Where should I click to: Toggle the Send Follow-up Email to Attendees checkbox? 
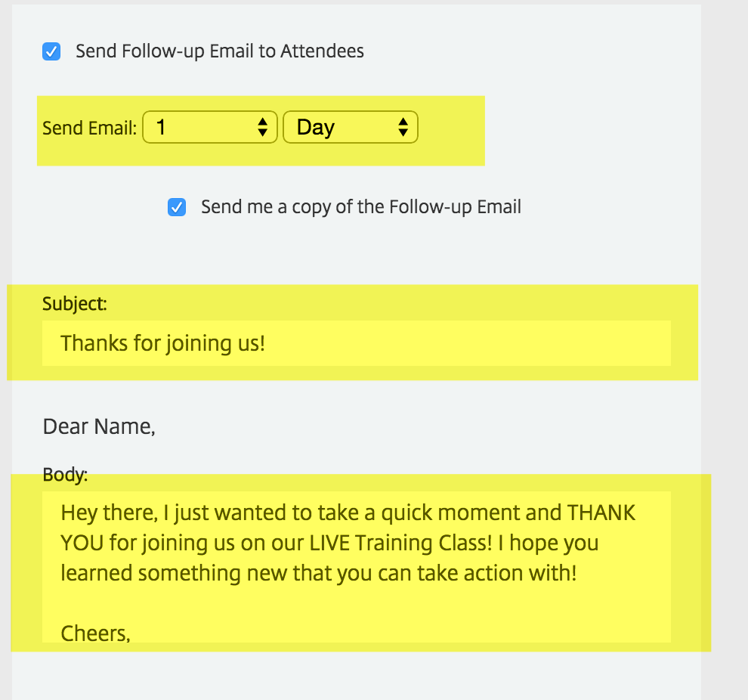51,52
